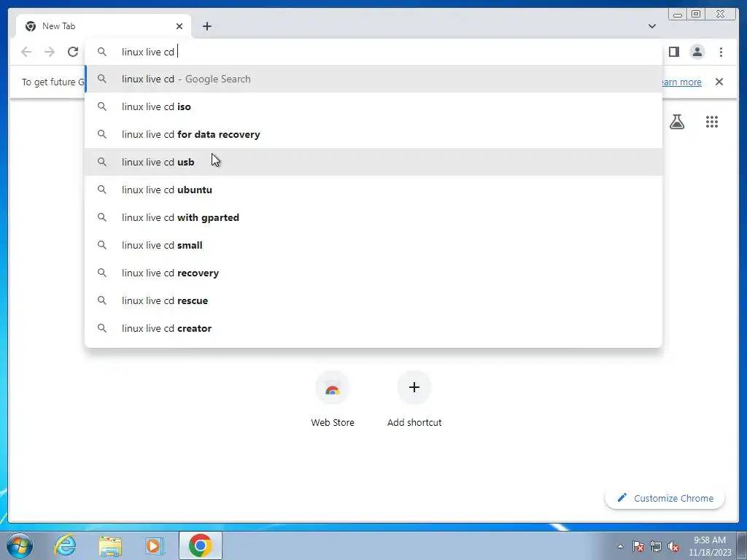Image resolution: width=747 pixels, height=560 pixels.
Task: Pick 'linux live cd with gparted'
Action: point(373,217)
